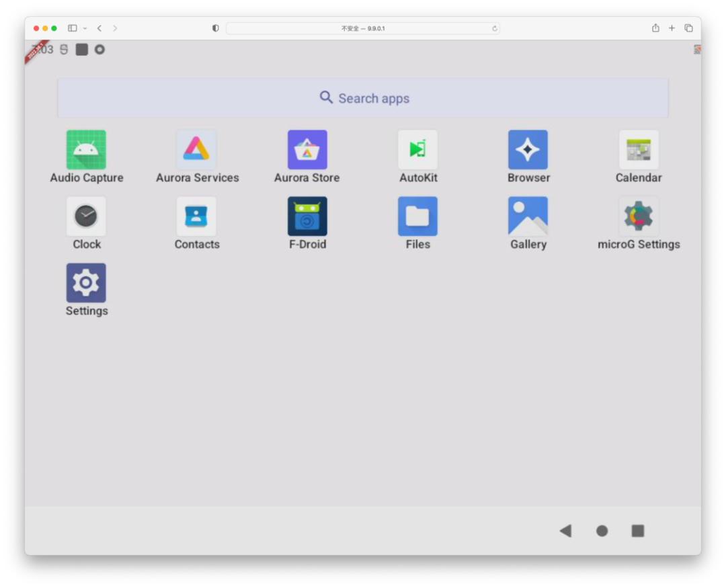Open the Browser app
Viewport: 726px width, 588px height.
point(528,150)
